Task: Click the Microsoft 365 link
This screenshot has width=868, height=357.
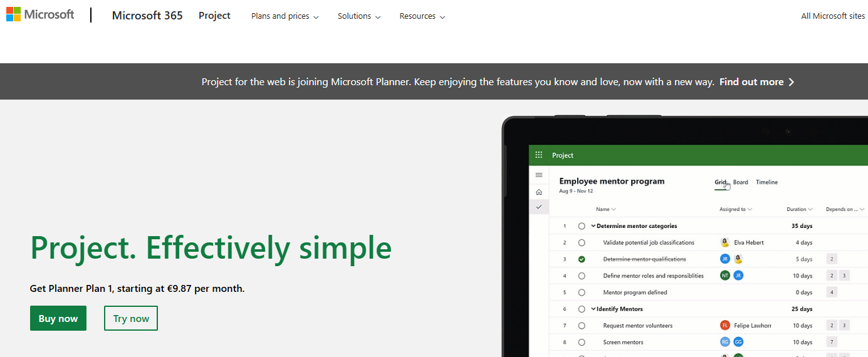Action: click(147, 16)
